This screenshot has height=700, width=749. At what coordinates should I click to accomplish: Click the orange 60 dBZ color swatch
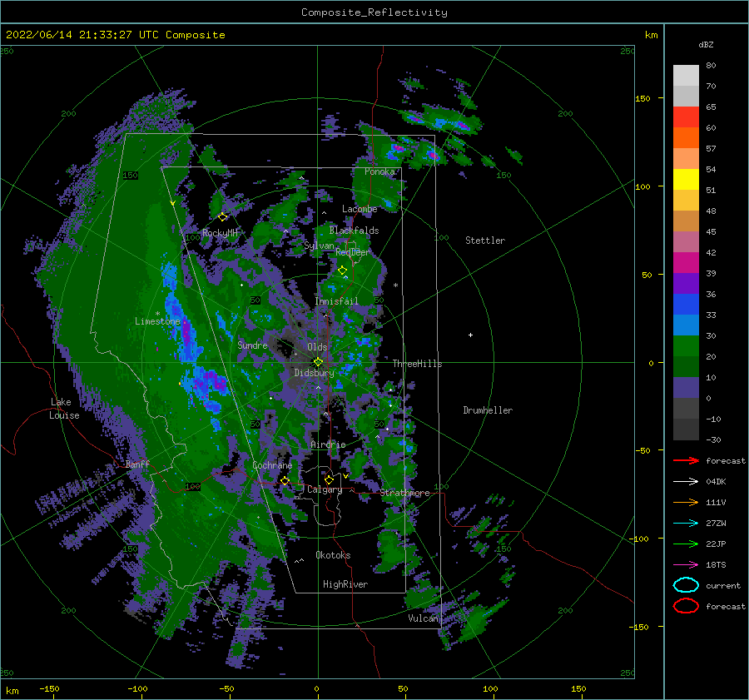686,137
